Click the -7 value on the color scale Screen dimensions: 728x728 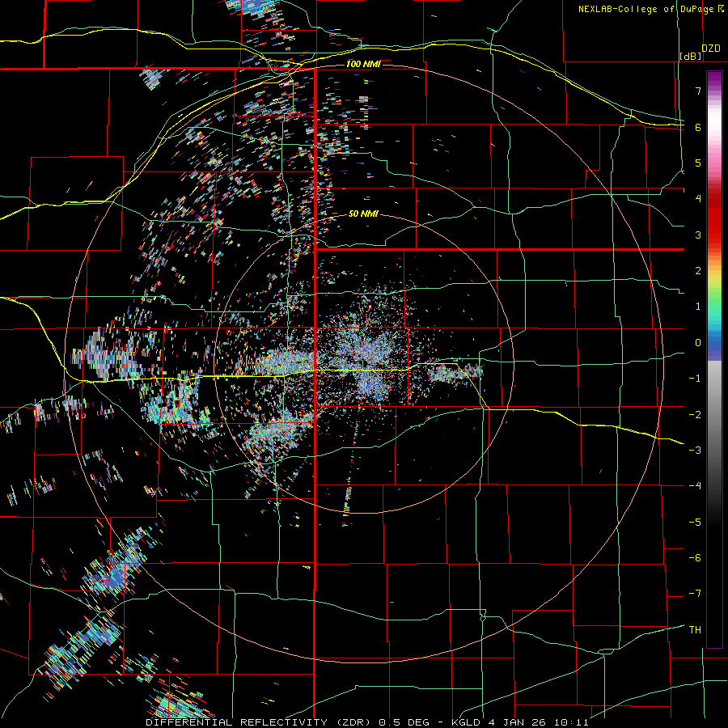[695, 594]
